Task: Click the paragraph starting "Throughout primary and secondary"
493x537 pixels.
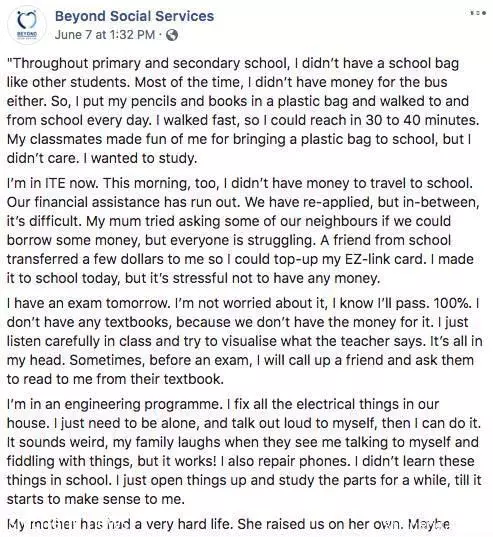Action: [243, 111]
